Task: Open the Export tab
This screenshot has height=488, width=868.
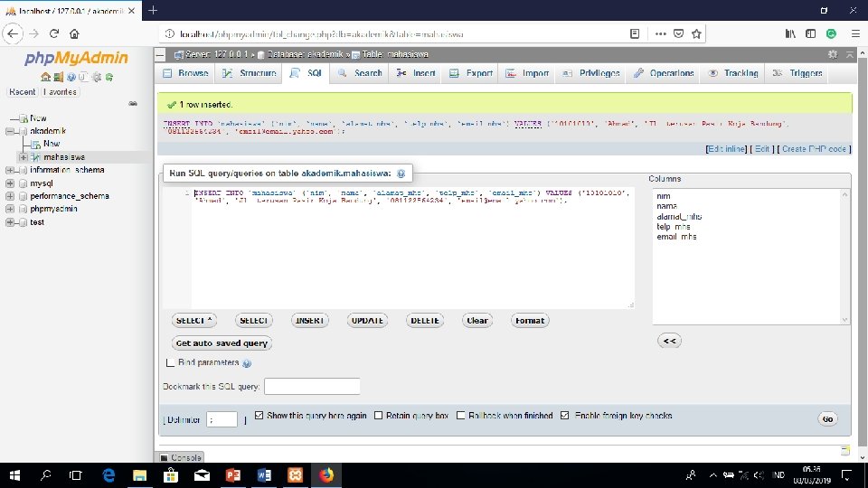Action: (471, 73)
